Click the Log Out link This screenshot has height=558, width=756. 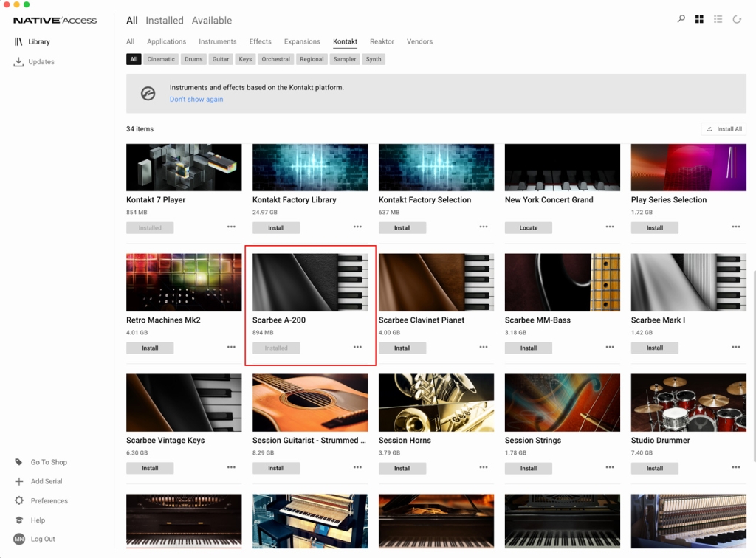tap(43, 540)
